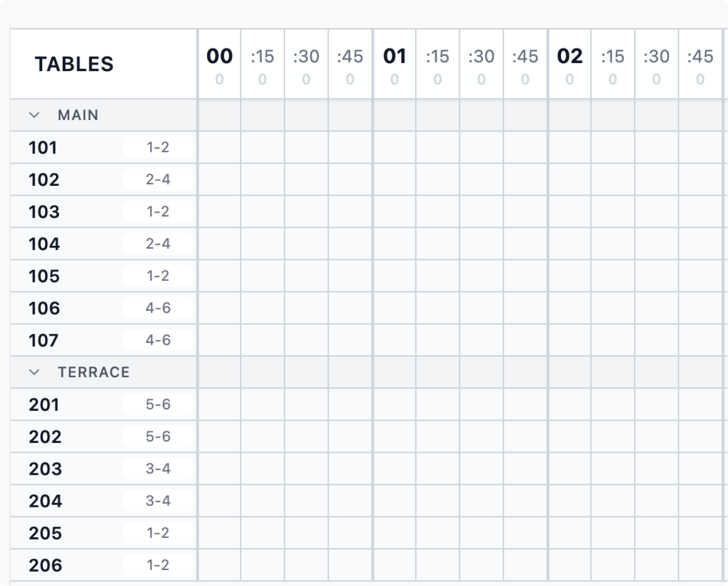Click table 102 capacity badge 2-4

pyautogui.click(x=158, y=179)
